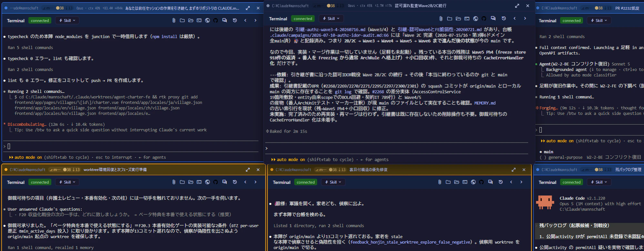Click the globe browser icon in the CLAUDE.m... session panel
This screenshot has height=251, width=644.
tap(207, 20)
